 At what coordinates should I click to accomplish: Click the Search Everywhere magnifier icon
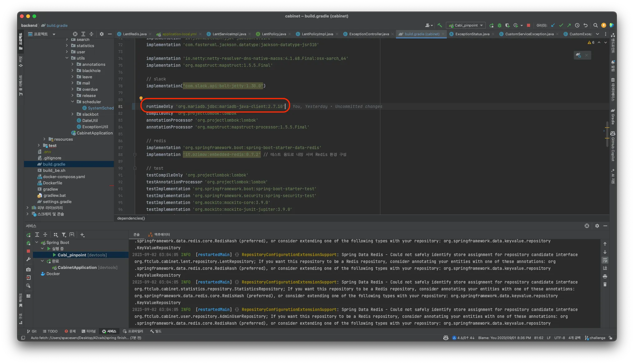(x=595, y=25)
